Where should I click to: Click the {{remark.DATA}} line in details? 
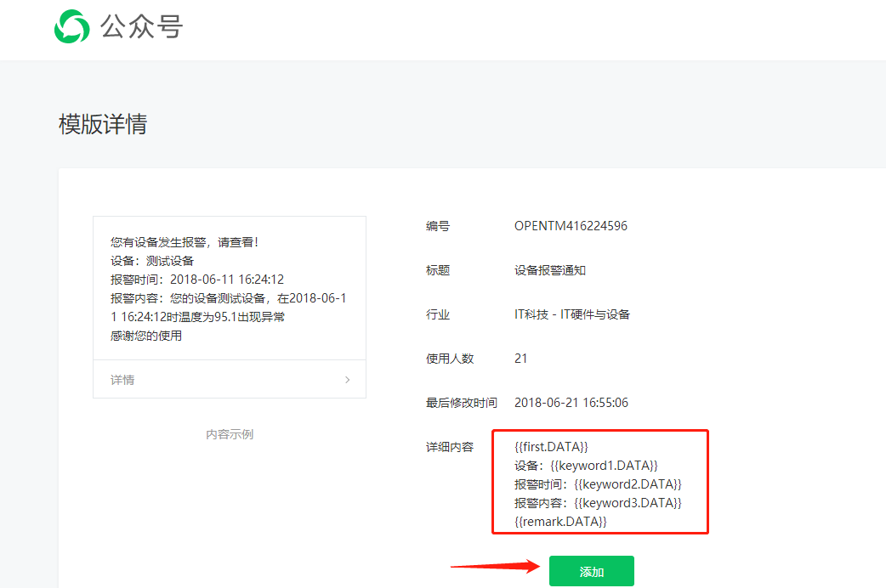[560, 521]
